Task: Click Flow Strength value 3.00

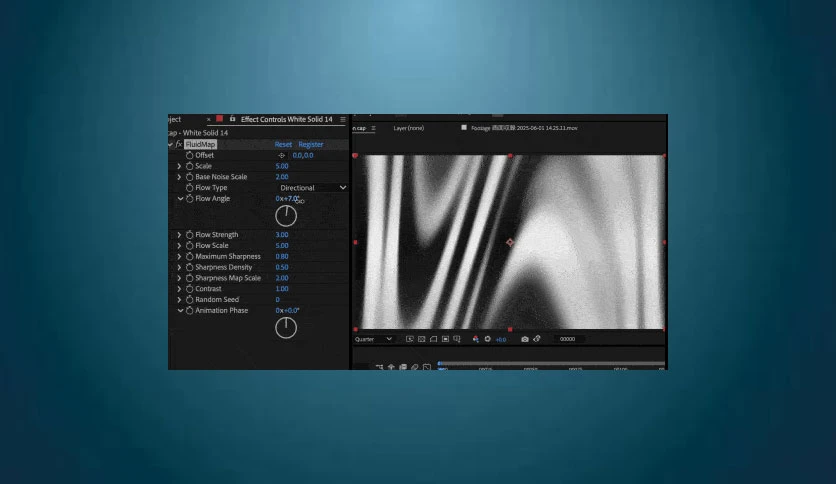Action: (282, 235)
